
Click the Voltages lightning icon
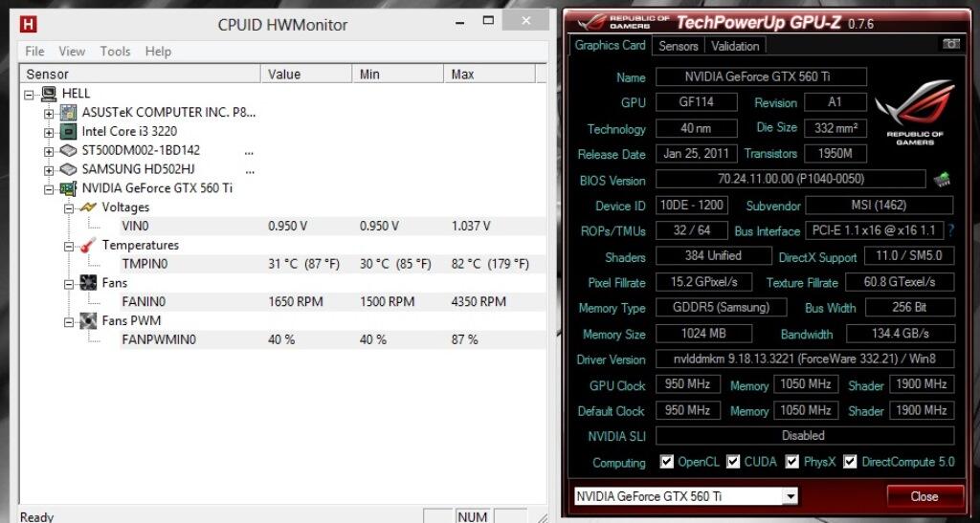coord(88,207)
